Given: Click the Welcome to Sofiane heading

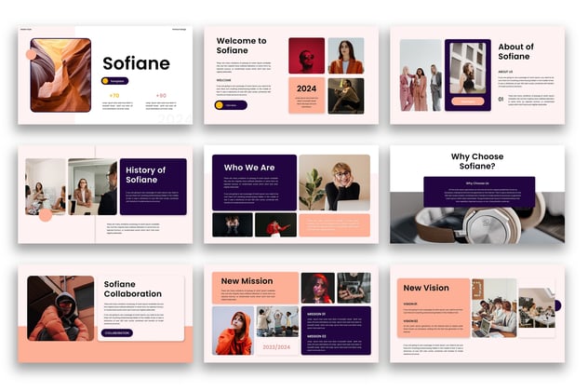Looking at the screenshot, I should tap(241, 46).
